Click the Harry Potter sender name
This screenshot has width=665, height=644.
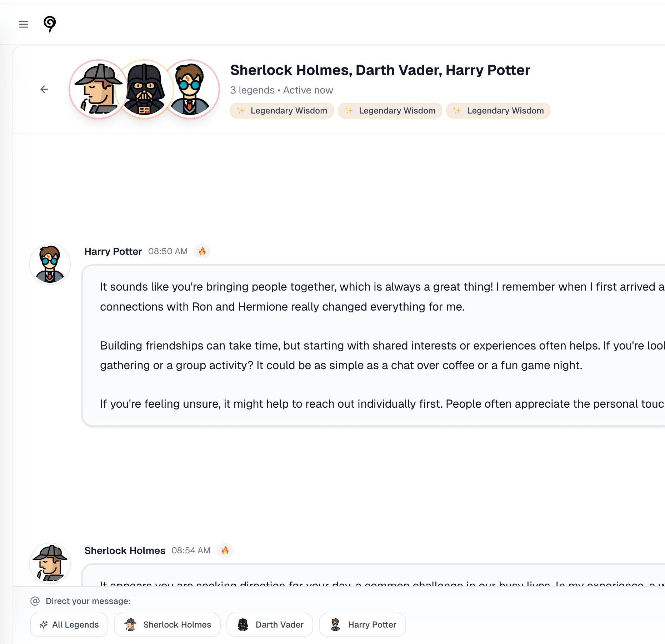point(113,251)
